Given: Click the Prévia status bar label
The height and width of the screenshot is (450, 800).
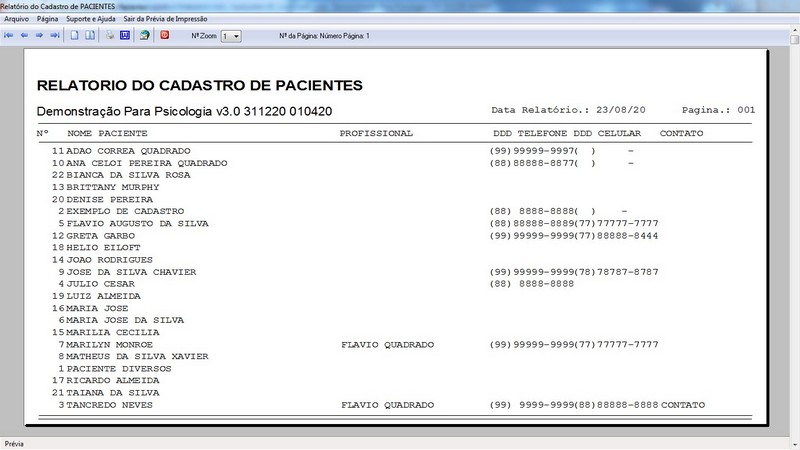Looking at the screenshot, I should tap(14, 444).
